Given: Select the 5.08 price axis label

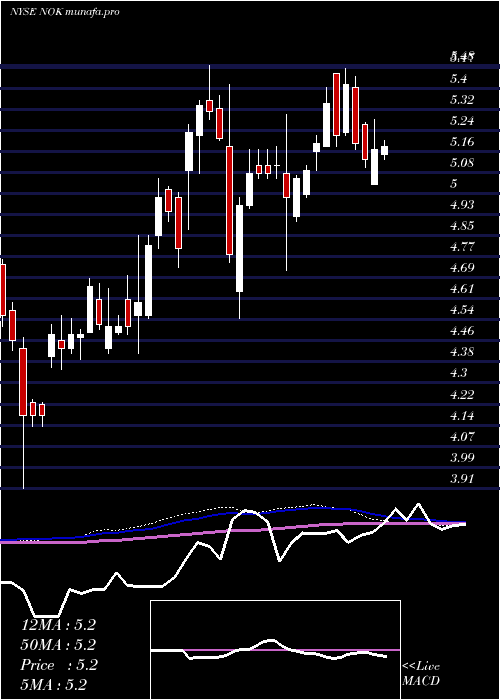Looking at the screenshot, I should tap(462, 163).
